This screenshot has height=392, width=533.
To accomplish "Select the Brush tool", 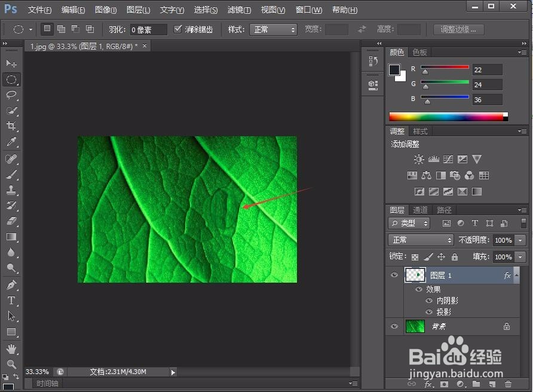I will point(11,174).
